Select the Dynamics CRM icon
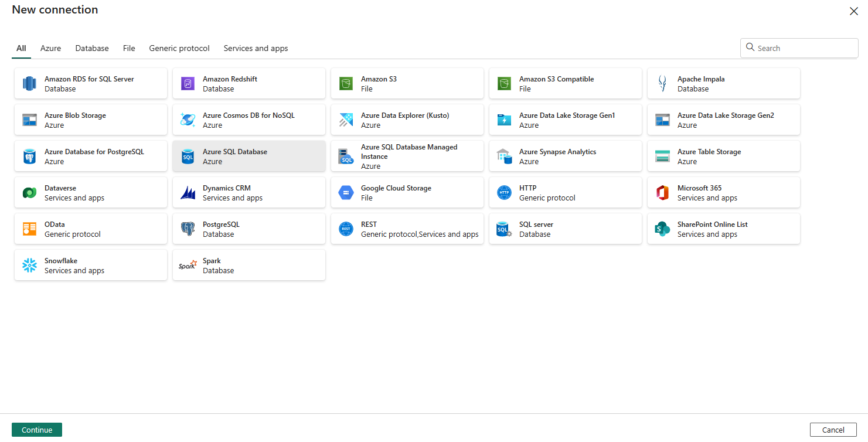 point(188,193)
